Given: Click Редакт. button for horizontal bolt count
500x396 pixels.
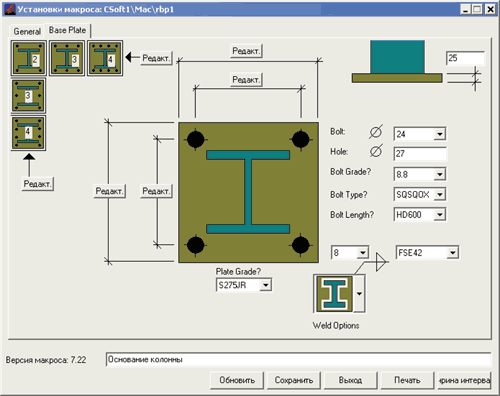Looking at the screenshot, I should [156, 58].
